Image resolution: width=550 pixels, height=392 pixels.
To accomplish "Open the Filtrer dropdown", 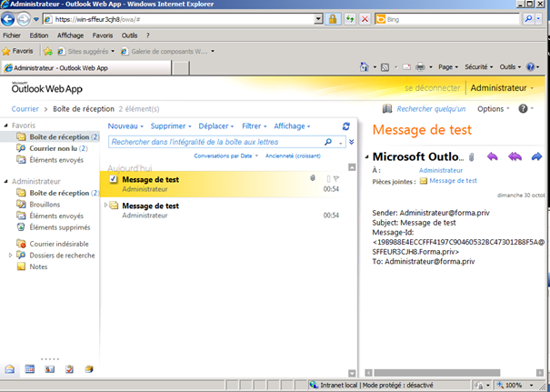I will pos(255,126).
